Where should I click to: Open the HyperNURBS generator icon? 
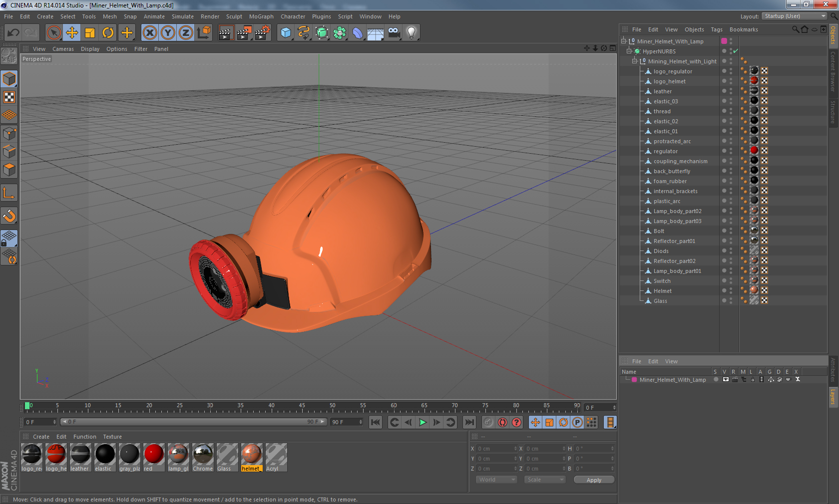[x=322, y=33]
